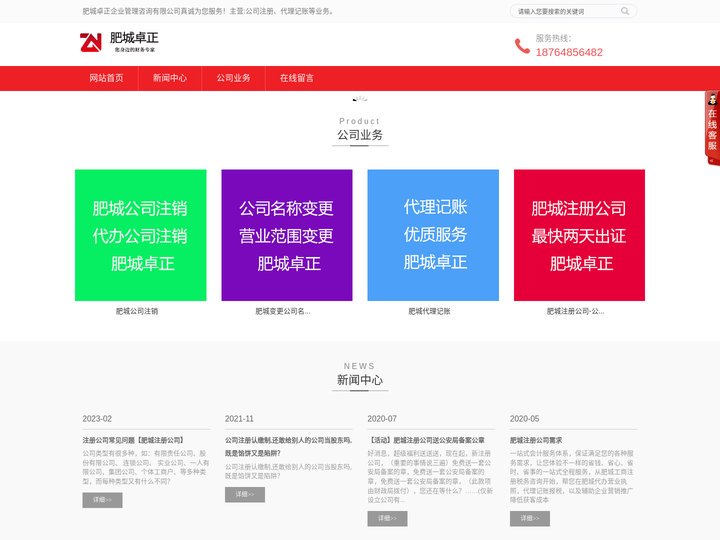Click the 肥城代理记账 caption link

pyautogui.click(x=429, y=311)
